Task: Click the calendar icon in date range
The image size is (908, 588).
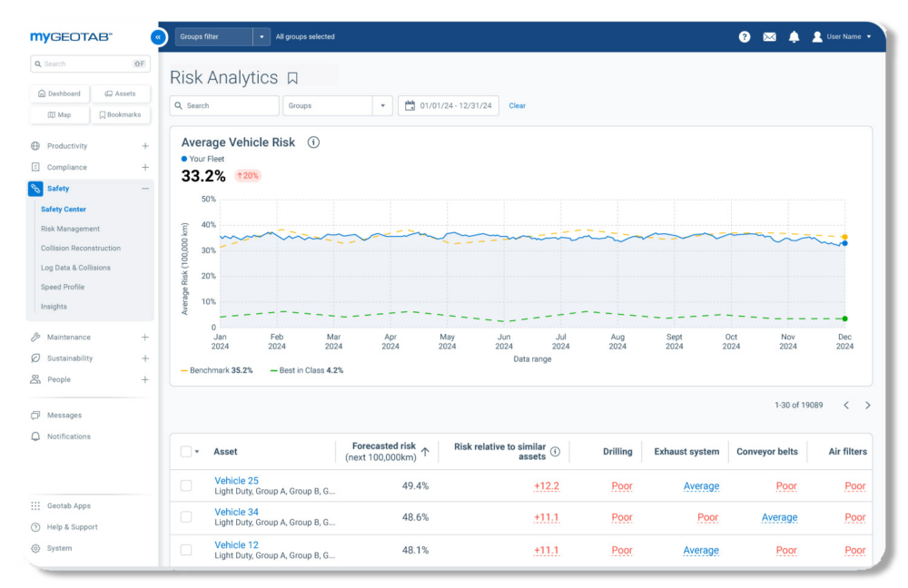Action: (x=410, y=106)
